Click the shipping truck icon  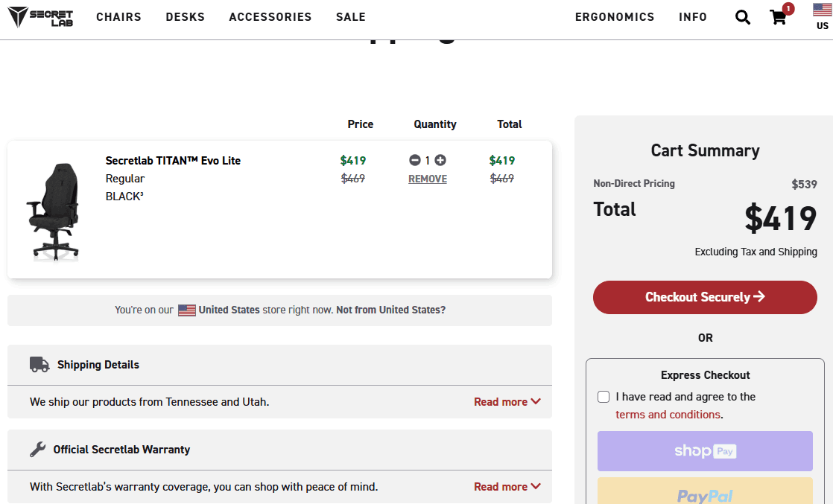pos(39,364)
